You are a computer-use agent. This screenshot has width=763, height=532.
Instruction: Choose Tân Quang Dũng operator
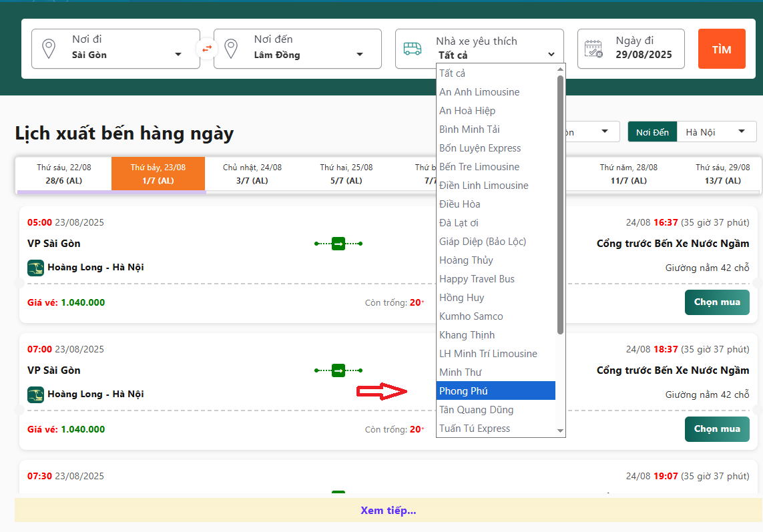click(x=496, y=410)
